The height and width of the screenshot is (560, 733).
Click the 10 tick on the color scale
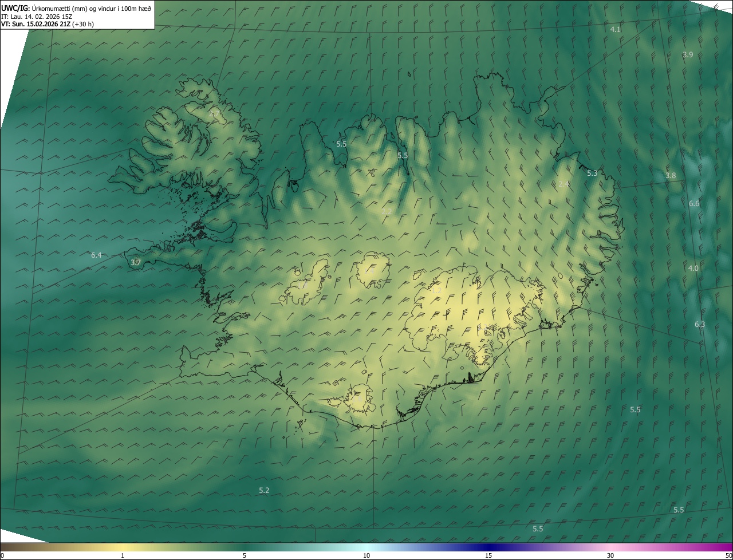point(366,555)
